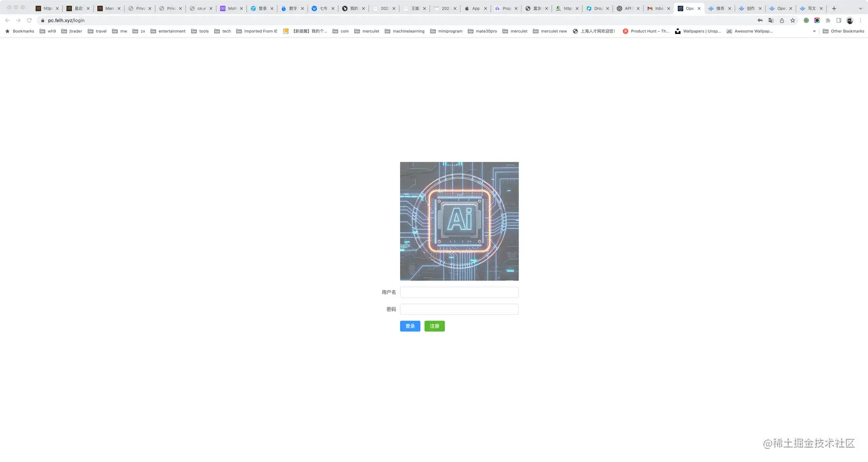Close the Inbox Gmail tab

pyautogui.click(x=668, y=9)
